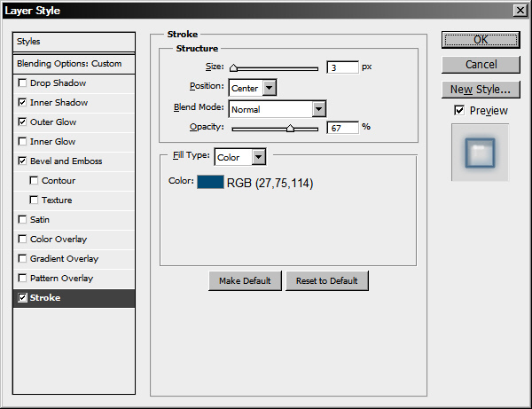
Task: Click the style preview thumbnail
Action: point(480,153)
